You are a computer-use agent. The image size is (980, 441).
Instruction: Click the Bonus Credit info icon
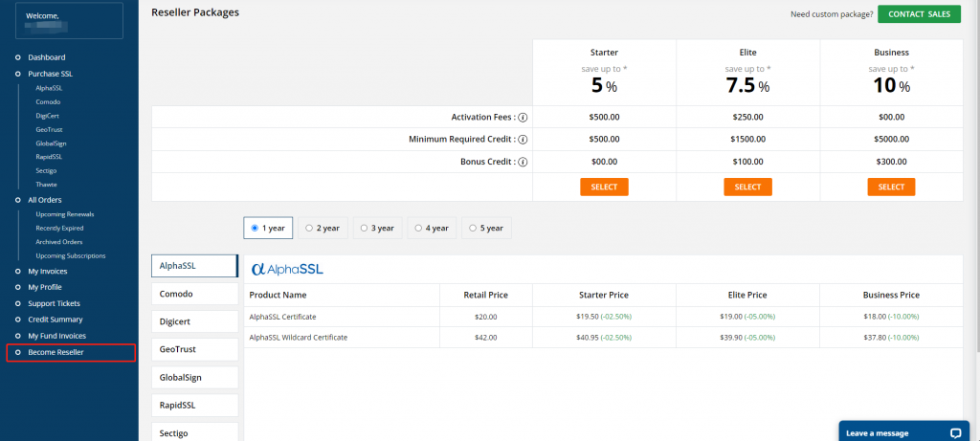pos(523,163)
